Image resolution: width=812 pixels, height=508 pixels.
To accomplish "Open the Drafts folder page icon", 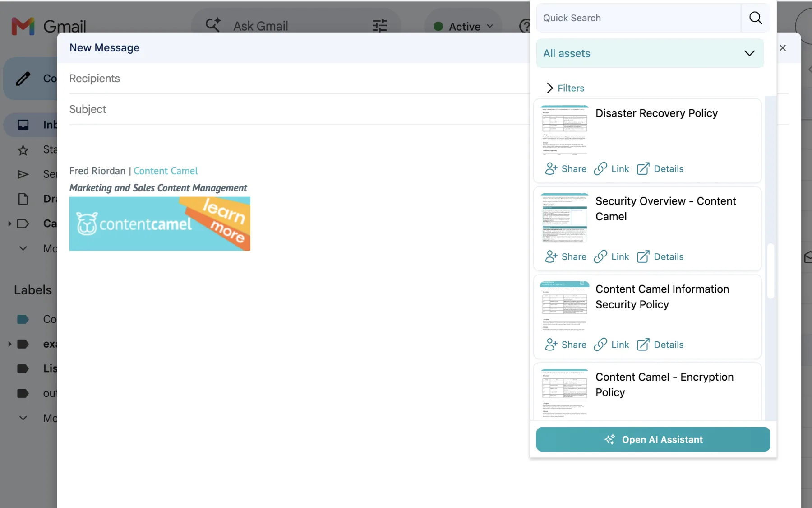I will [x=23, y=199].
